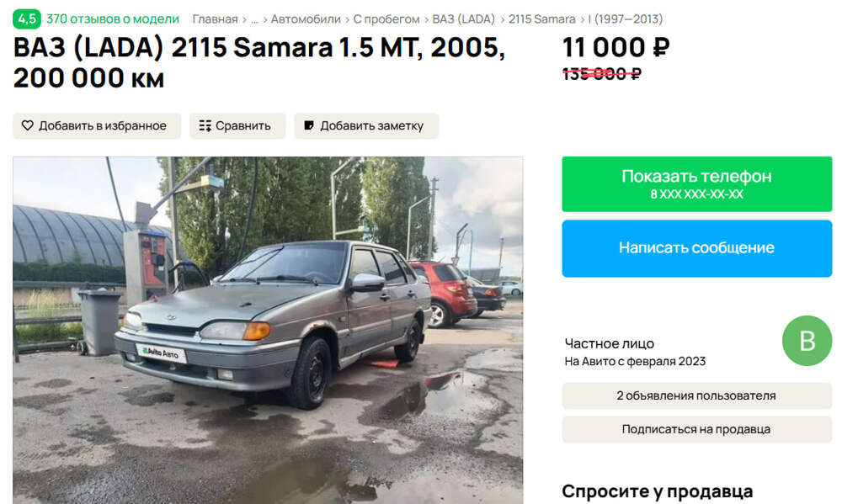The image size is (842, 504).
Task: Click the heart icon for favorites
Action: 28,125
